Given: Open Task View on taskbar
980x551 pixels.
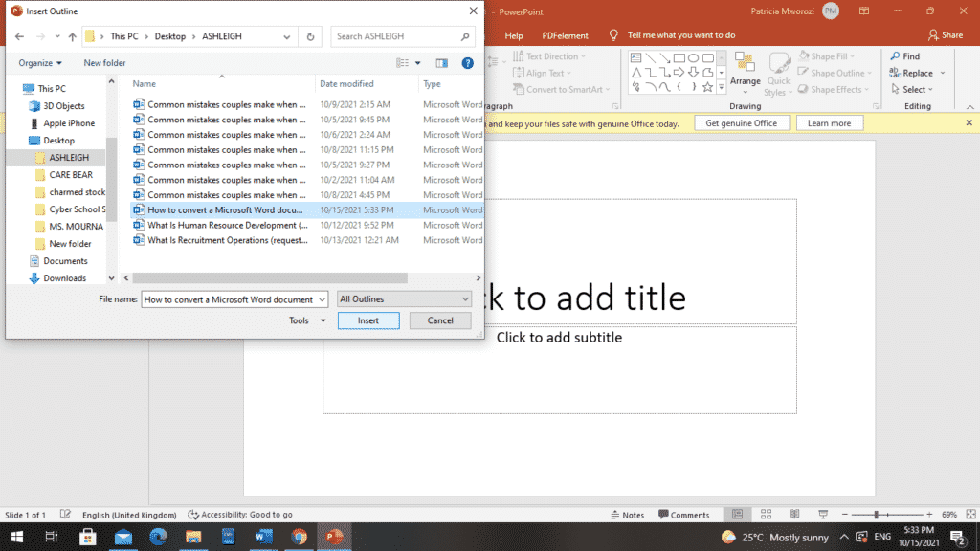Looking at the screenshot, I should point(52,537).
